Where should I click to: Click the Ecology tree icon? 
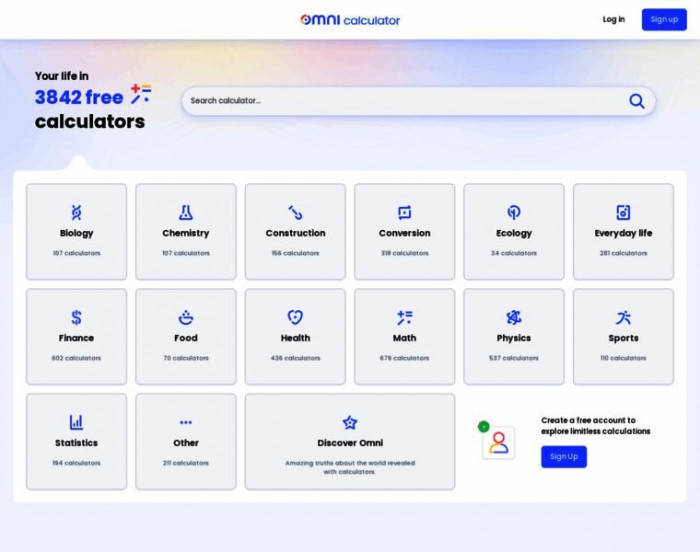click(514, 213)
